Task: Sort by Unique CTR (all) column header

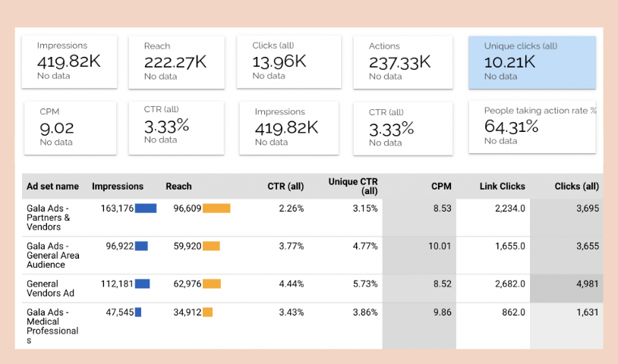Action: [x=353, y=187]
